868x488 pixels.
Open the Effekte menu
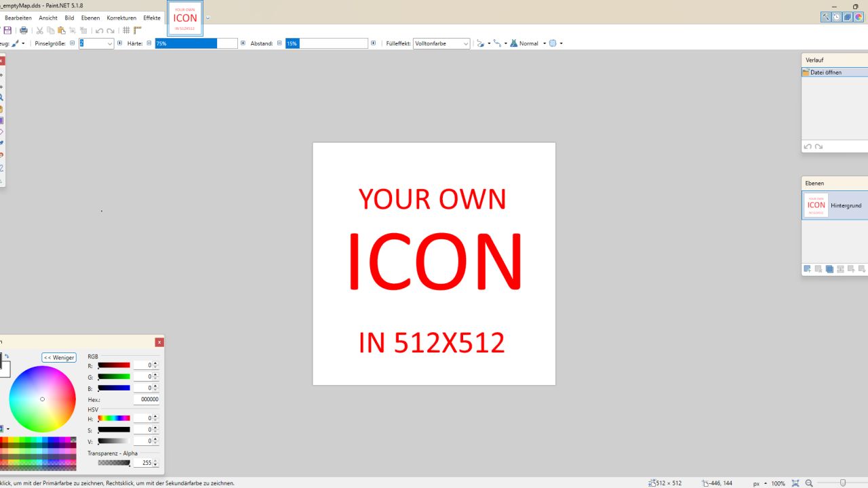coord(152,18)
